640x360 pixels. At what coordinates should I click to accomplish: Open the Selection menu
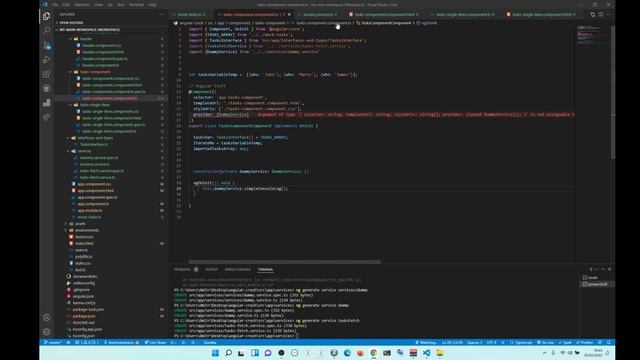point(82,5)
